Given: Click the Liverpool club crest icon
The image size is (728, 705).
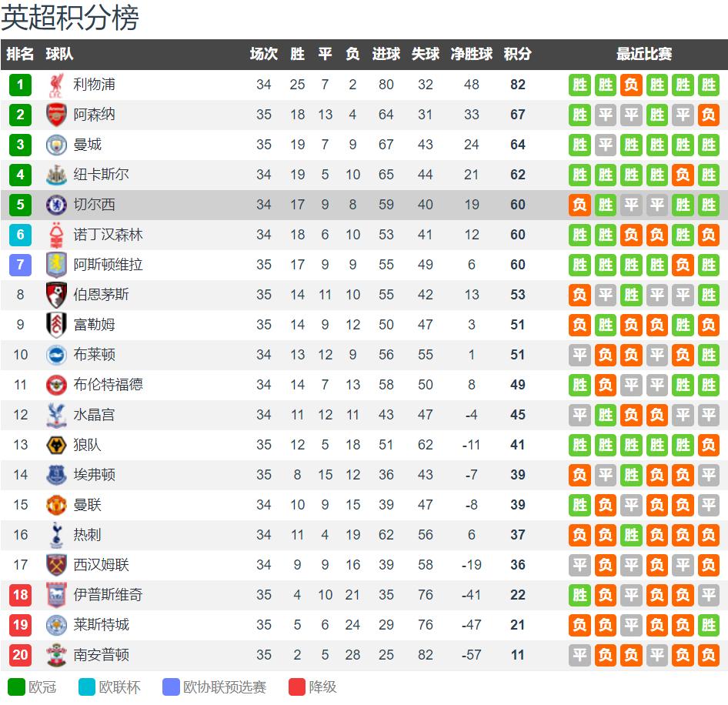Looking at the screenshot, I should 56,85.
